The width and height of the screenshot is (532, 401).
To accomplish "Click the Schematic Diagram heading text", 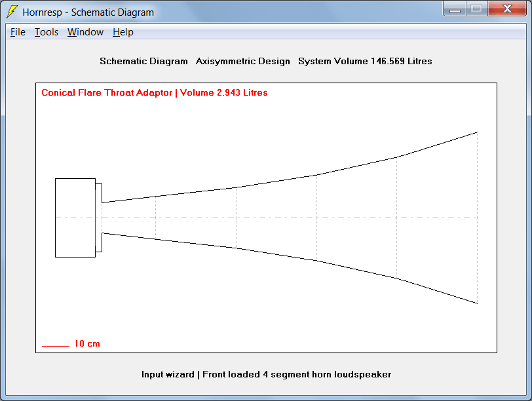I will pyautogui.click(x=143, y=61).
